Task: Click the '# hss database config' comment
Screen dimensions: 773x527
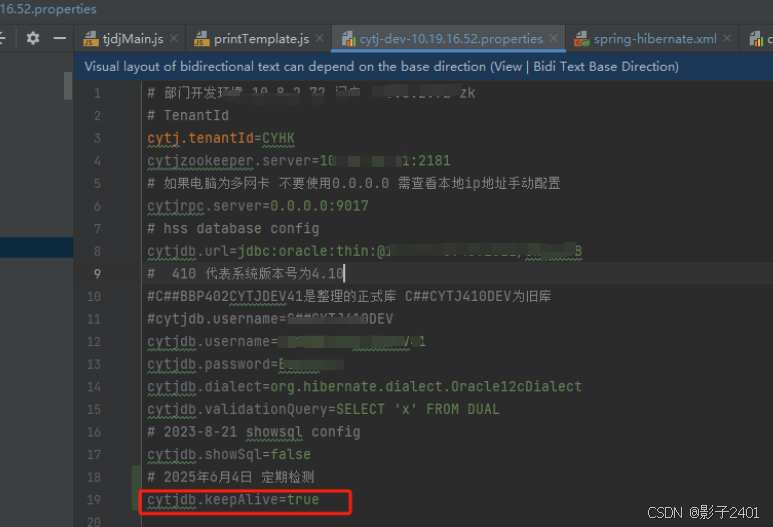Action: [x=233, y=229]
